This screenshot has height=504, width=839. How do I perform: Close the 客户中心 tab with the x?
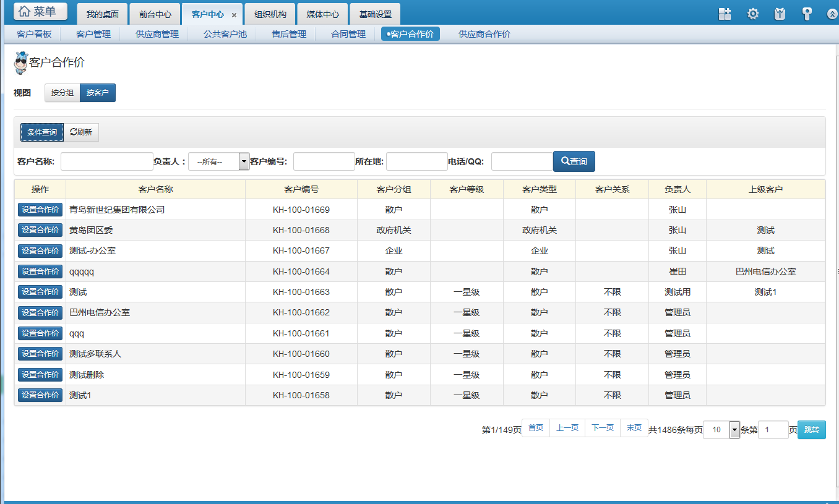pos(234,15)
